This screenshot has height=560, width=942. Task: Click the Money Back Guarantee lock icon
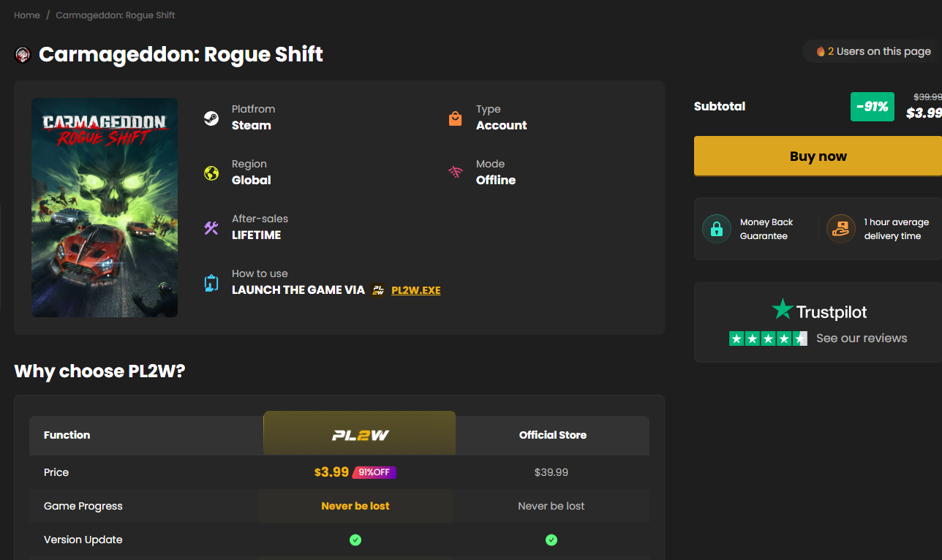pos(716,229)
